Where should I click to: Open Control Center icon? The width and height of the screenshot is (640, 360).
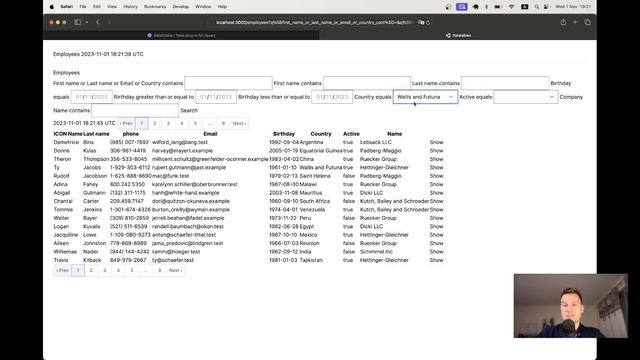point(546,7)
